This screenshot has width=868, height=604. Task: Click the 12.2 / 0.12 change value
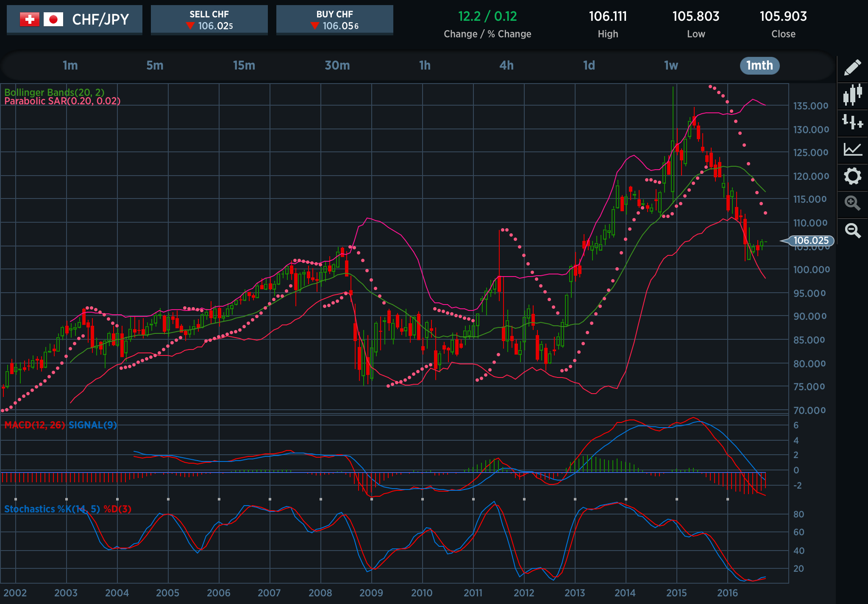click(487, 17)
